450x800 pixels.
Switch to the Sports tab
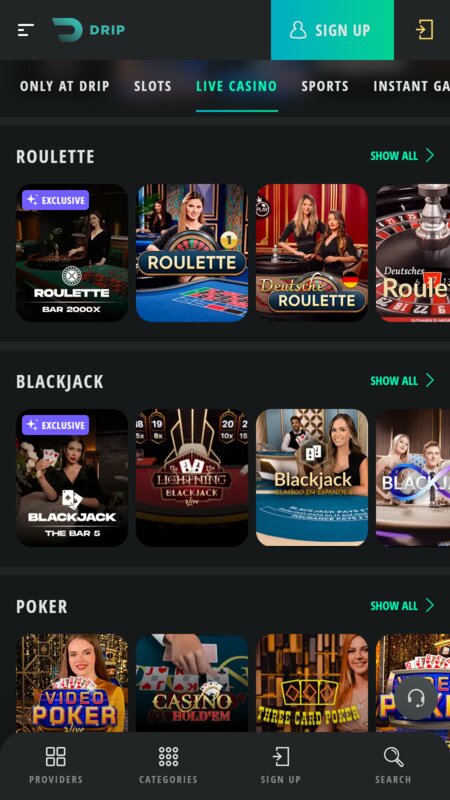coord(325,86)
